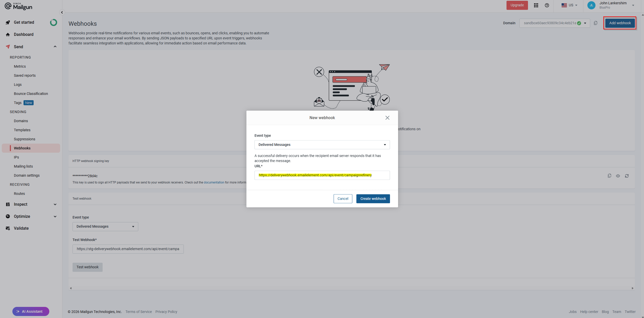Copy the signing key icon
The height and width of the screenshot is (318, 644).
click(609, 176)
